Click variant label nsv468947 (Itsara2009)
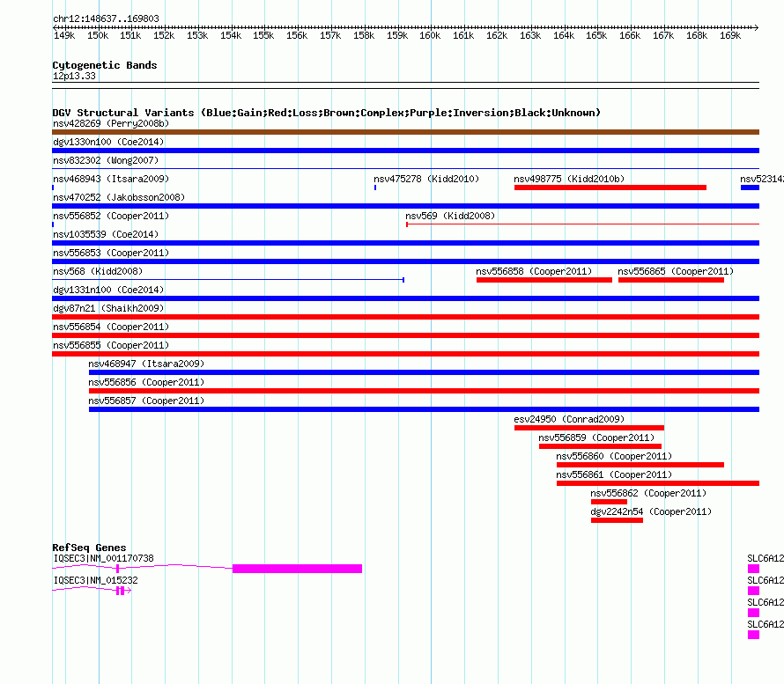The image size is (784, 684). pos(146,364)
